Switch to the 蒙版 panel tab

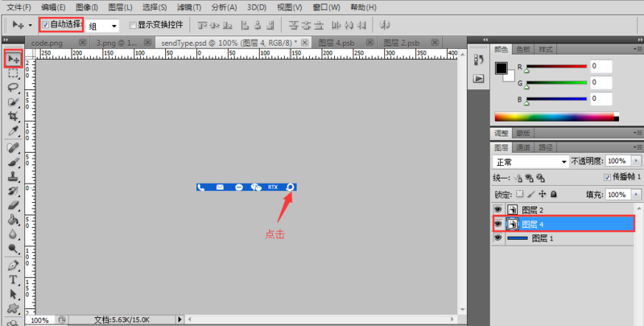point(523,133)
